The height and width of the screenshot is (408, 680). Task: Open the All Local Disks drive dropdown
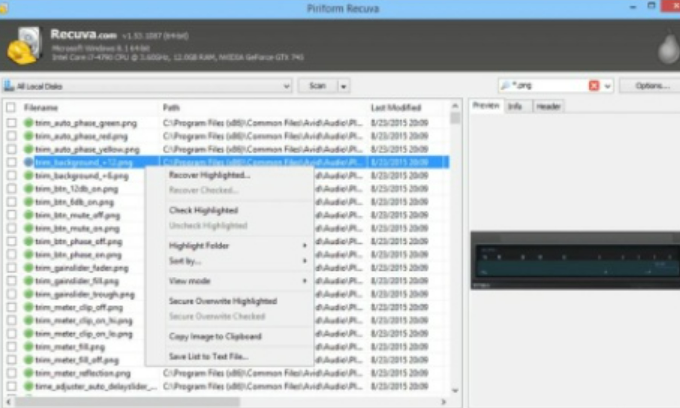(286, 86)
